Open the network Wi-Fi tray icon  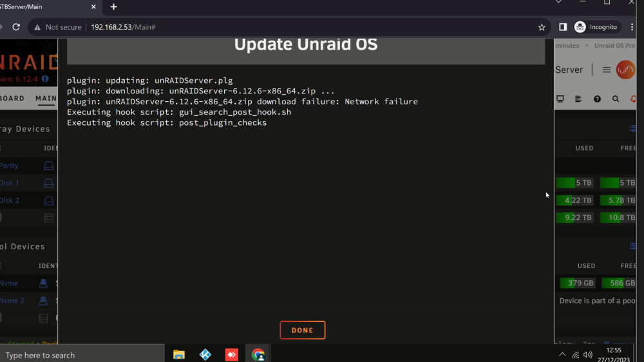pos(576,355)
